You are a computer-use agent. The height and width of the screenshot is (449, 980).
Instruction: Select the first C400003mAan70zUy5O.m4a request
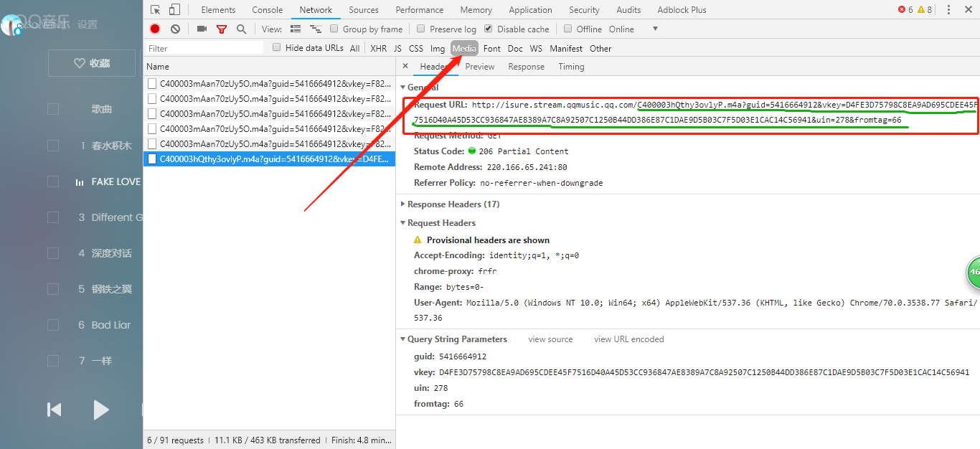tap(269, 83)
